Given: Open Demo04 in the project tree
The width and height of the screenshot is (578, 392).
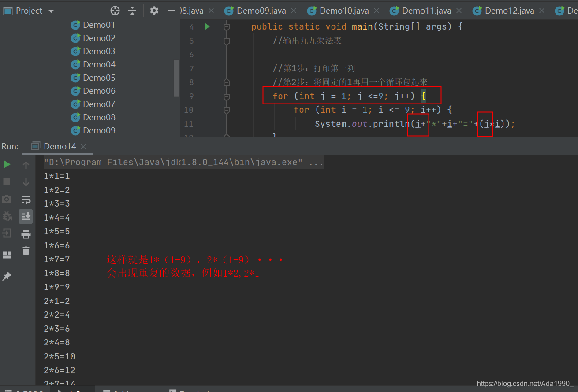Looking at the screenshot, I should pos(93,65).
